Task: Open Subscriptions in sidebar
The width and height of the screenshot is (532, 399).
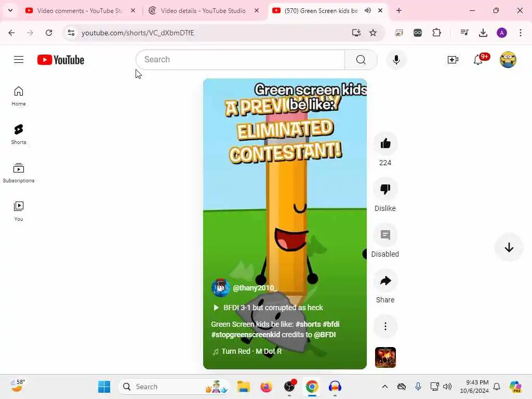Action: point(19,172)
